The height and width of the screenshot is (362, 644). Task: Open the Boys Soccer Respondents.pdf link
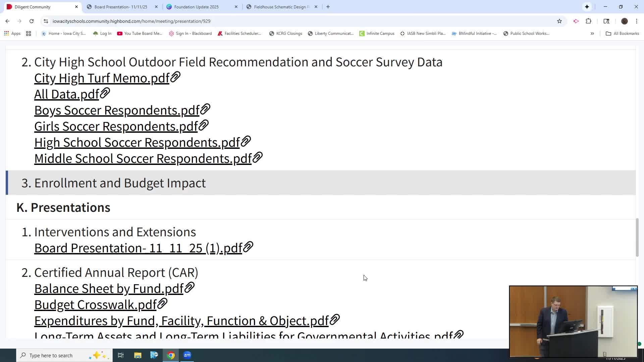pos(117,110)
